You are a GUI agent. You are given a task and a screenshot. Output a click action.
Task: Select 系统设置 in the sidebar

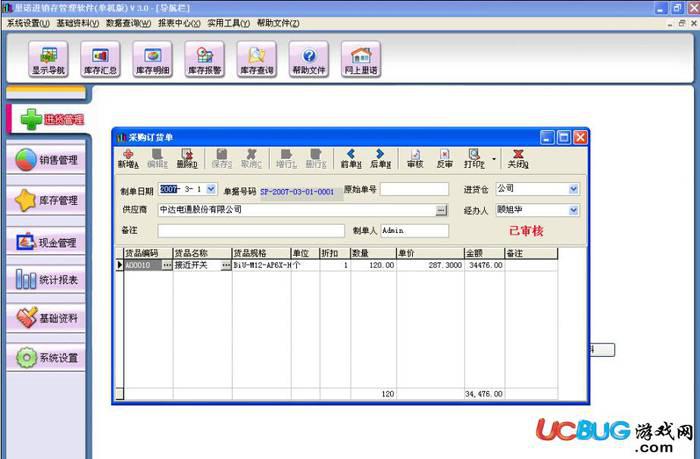point(46,357)
